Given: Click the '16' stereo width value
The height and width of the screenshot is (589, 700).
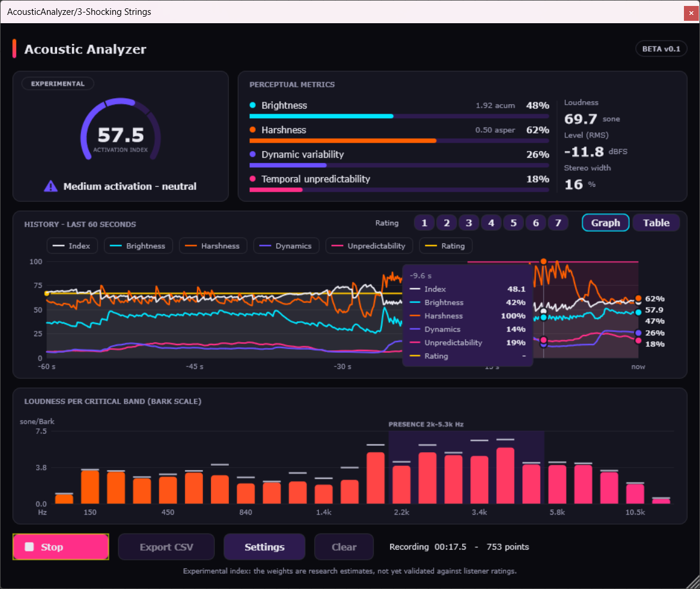Looking at the screenshot, I should [574, 184].
